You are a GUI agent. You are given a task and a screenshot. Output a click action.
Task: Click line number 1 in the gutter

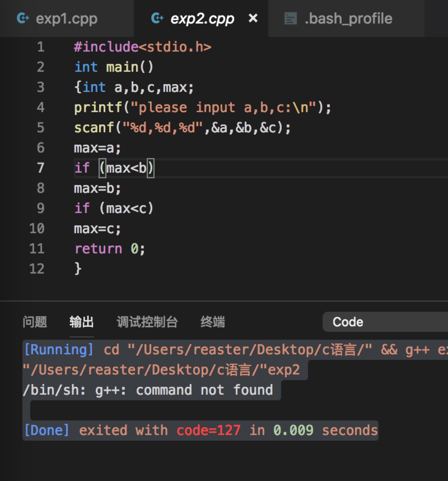tap(41, 47)
